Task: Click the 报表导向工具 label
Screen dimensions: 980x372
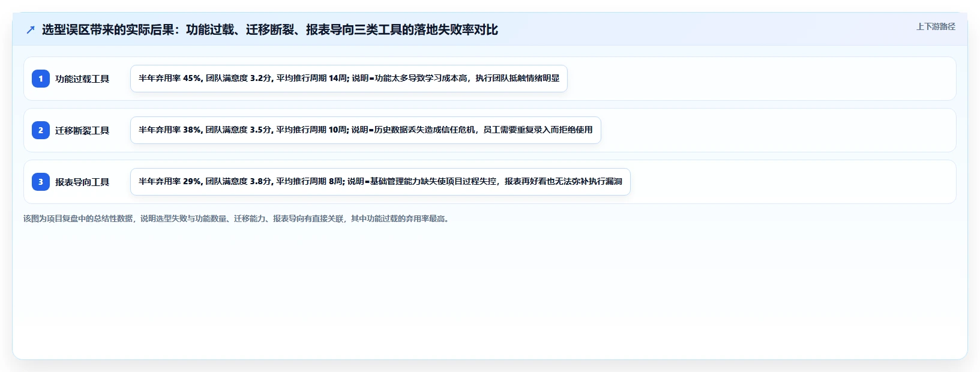Action: point(82,182)
